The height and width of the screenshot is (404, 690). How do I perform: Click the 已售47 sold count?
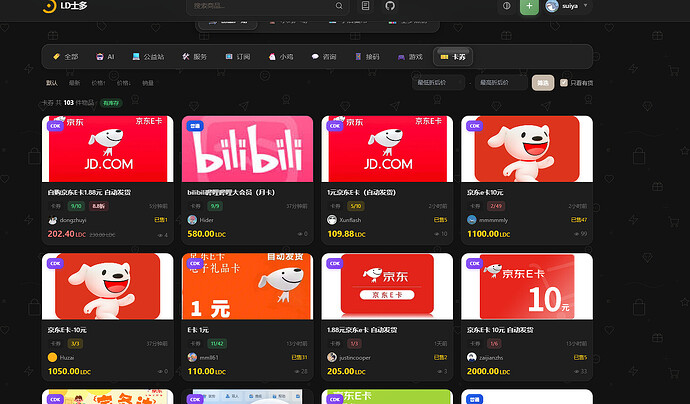(579, 220)
